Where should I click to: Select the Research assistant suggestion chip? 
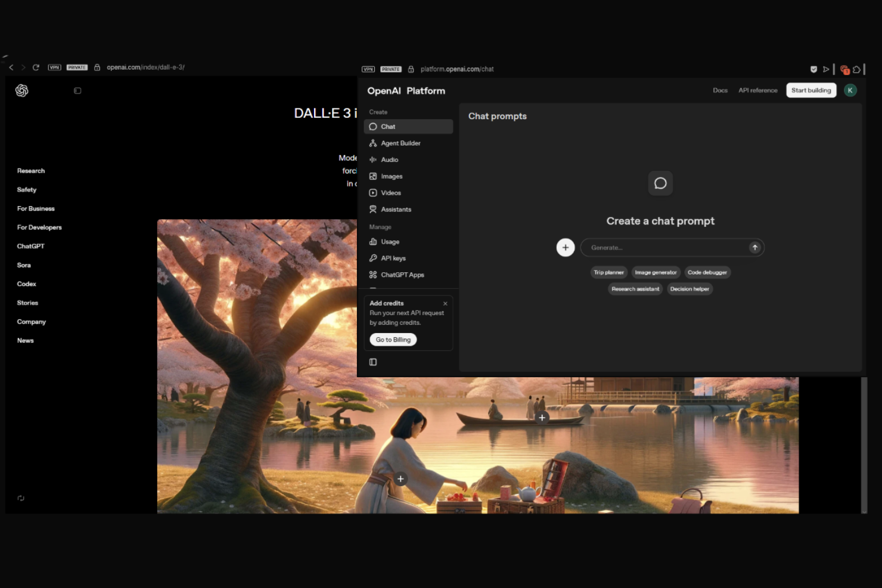635,289
